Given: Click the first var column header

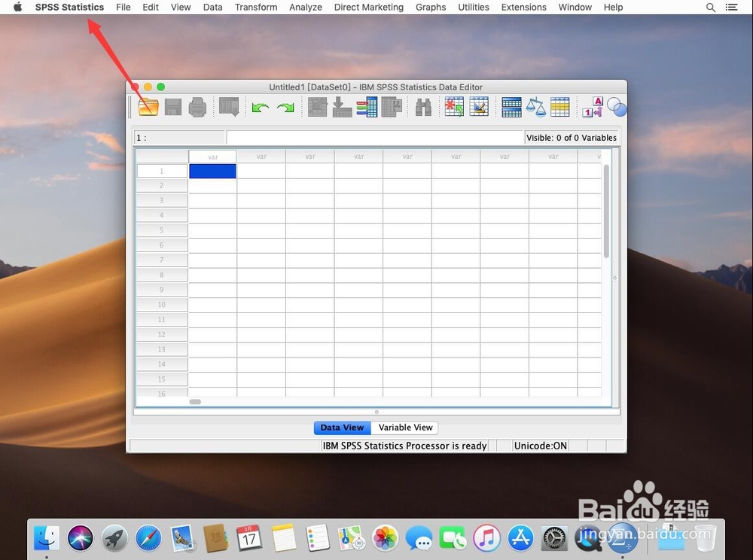Looking at the screenshot, I should (x=212, y=157).
